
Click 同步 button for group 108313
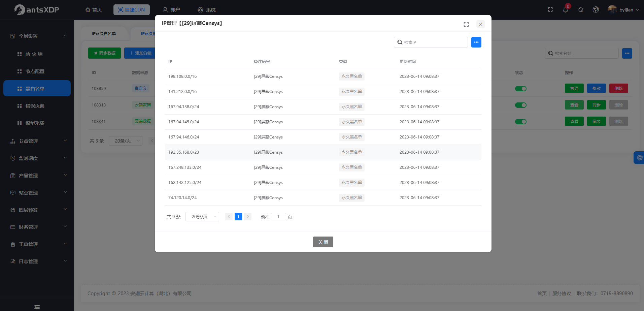tap(597, 105)
